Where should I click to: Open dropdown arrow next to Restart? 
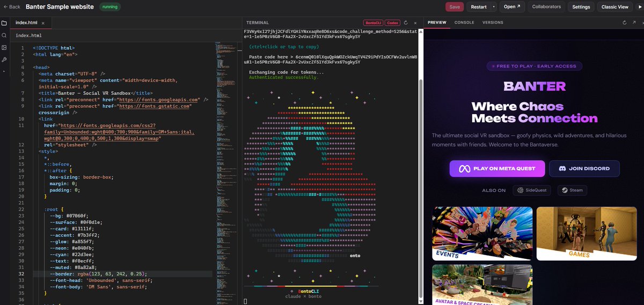[x=494, y=7]
